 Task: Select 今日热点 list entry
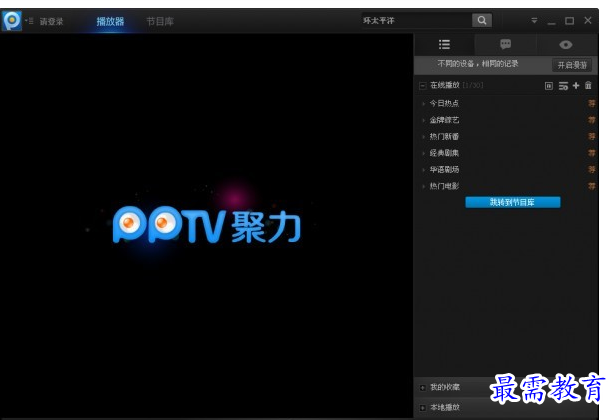pos(444,103)
